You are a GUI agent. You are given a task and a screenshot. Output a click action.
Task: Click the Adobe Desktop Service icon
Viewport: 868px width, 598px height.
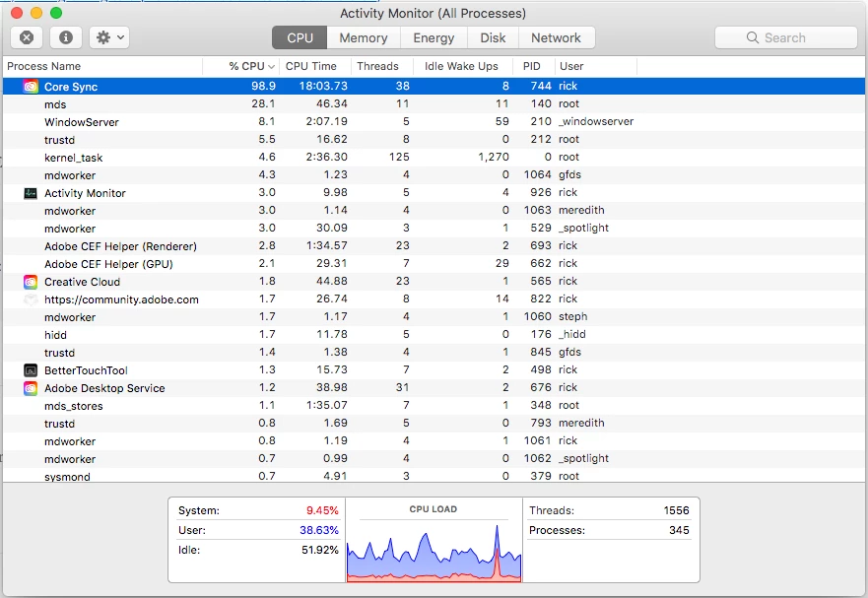31,388
